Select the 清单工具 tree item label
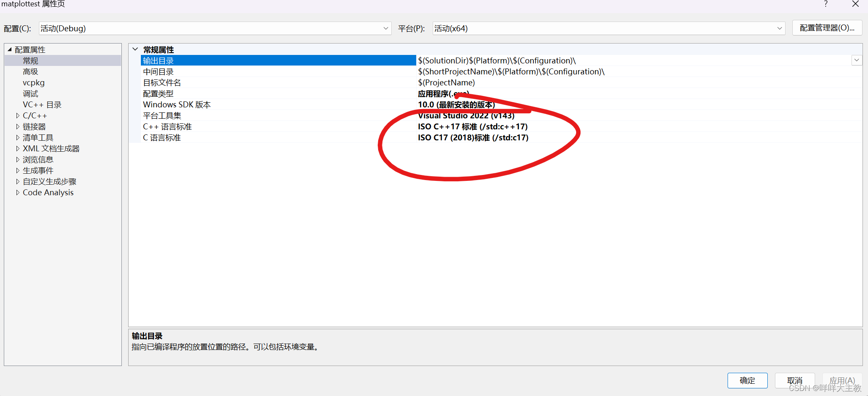868x396 pixels. (x=38, y=137)
